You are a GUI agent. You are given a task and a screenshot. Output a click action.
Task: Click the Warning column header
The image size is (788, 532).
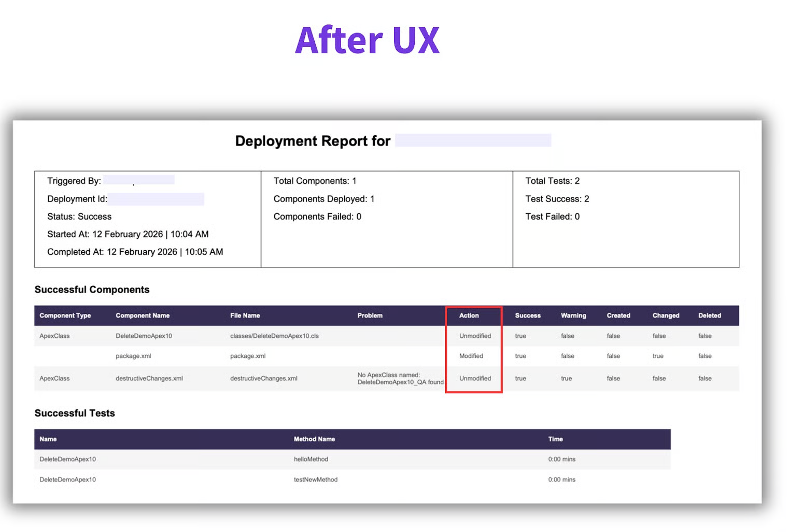tap(573, 315)
